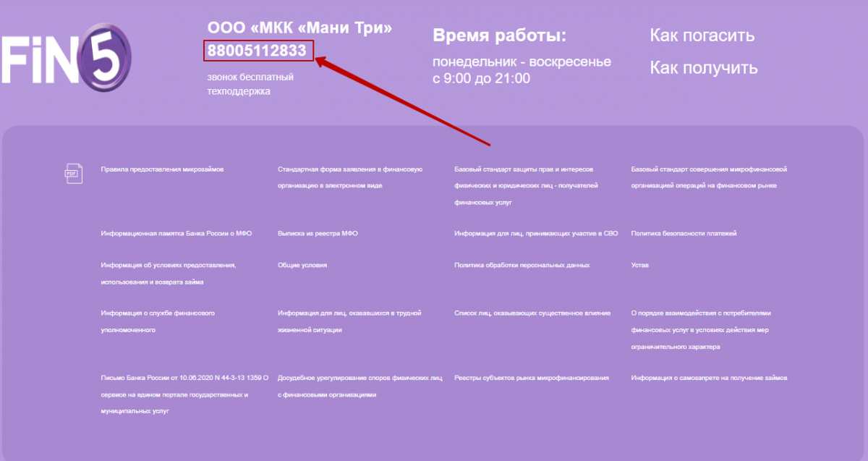Click the company name ООО «МКК «Мани Три»
The image size is (868, 461).
tap(299, 28)
